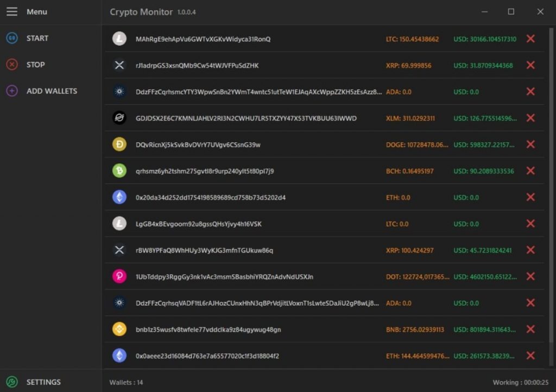Remove the BNB 2756.02939113 wallet
Viewport: 556px width, 392px height.
(x=530, y=329)
